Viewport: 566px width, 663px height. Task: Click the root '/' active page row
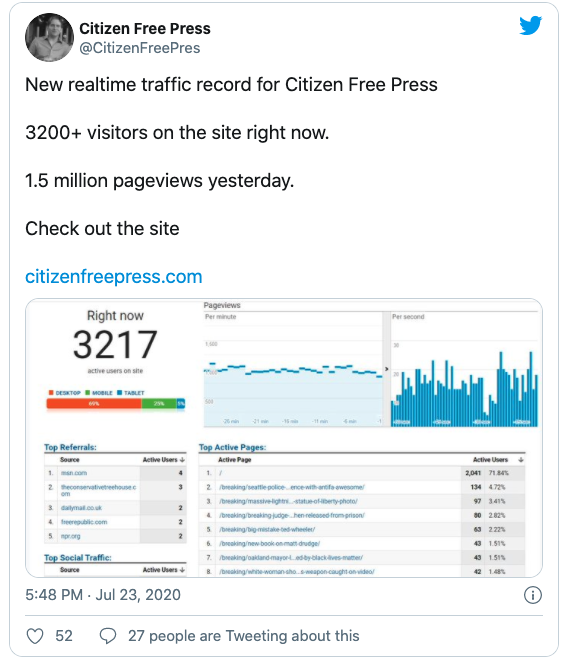pos(362,473)
